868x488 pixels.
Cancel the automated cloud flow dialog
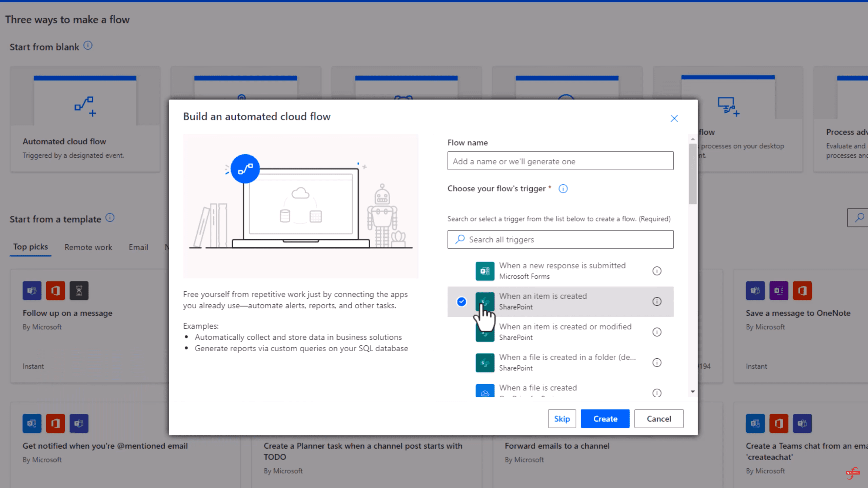tap(658, 418)
